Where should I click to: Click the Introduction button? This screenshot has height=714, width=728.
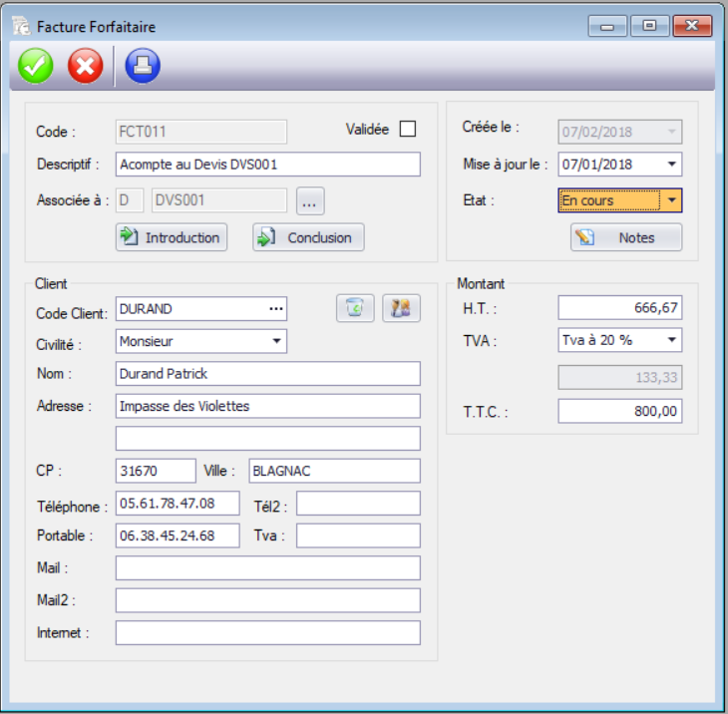(172, 237)
